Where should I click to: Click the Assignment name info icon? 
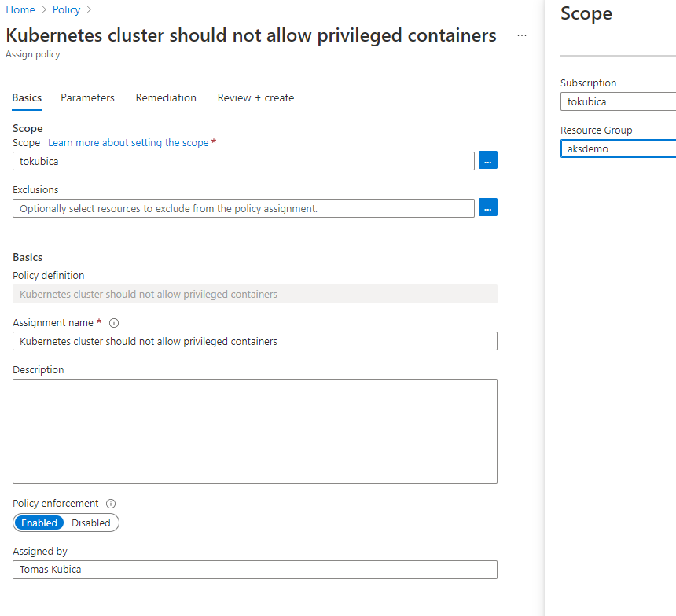[114, 323]
